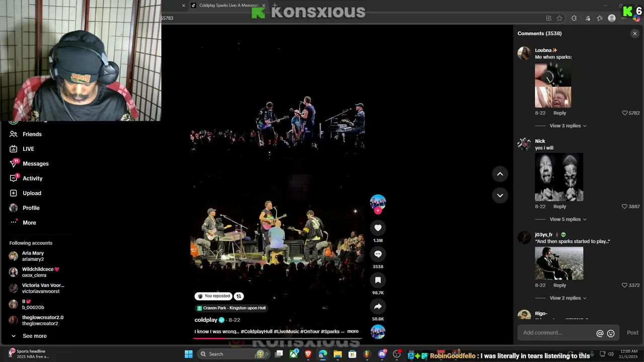Click video progress bar
The image size is (644, 362).
(277, 338)
